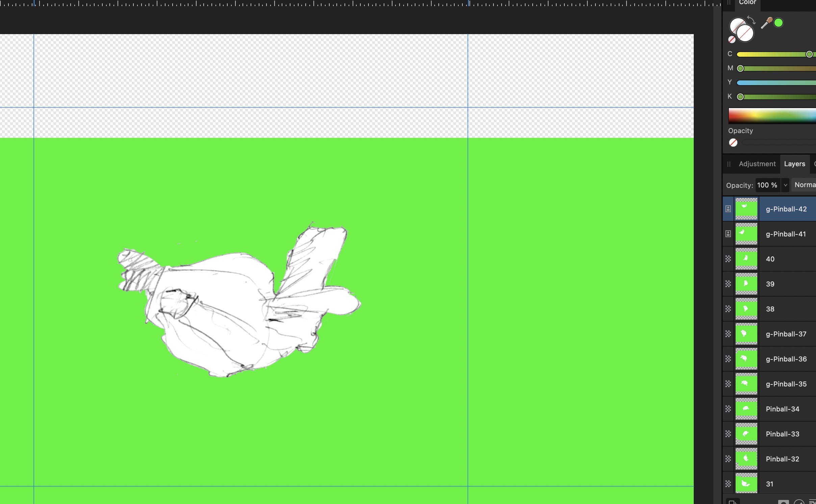The height and width of the screenshot is (504, 816).
Task: Toggle pixel icon on layer 31
Action: click(x=728, y=484)
